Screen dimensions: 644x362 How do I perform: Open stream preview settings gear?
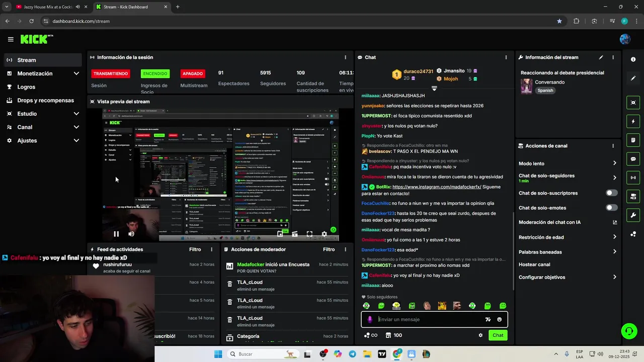(x=324, y=234)
